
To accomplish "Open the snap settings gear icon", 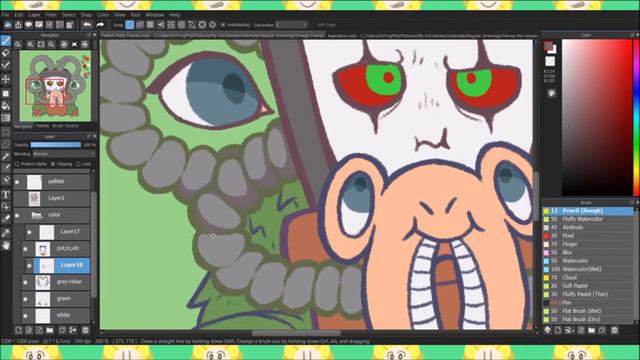I will 213,25.
